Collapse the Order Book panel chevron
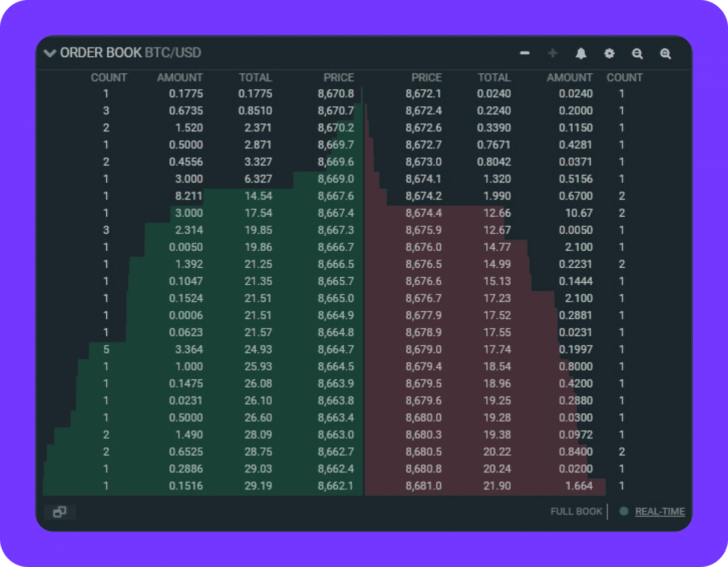The height and width of the screenshot is (567, 728). point(50,53)
